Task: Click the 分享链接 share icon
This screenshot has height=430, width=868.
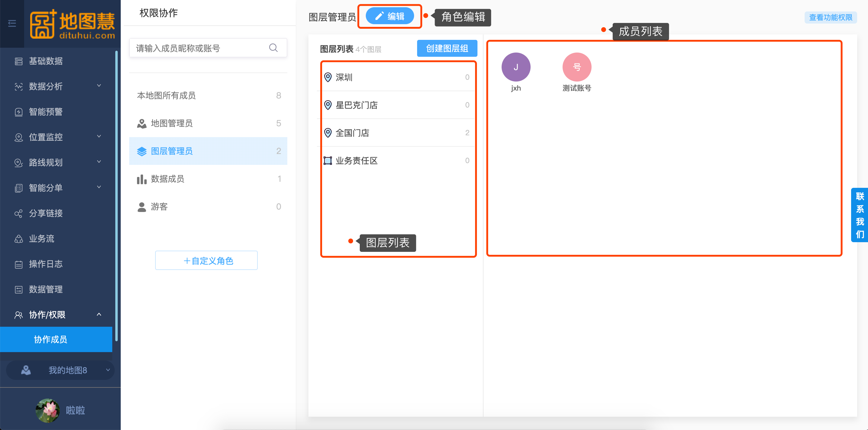Action: [x=18, y=213]
